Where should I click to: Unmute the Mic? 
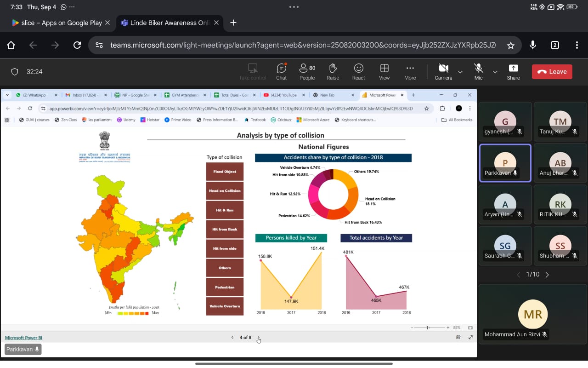[x=478, y=71]
